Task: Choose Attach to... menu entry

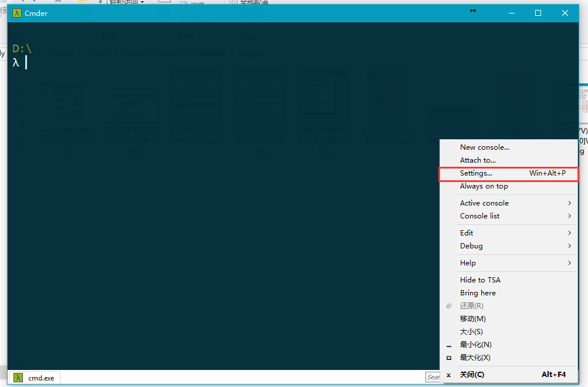Action: pos(509,160)
